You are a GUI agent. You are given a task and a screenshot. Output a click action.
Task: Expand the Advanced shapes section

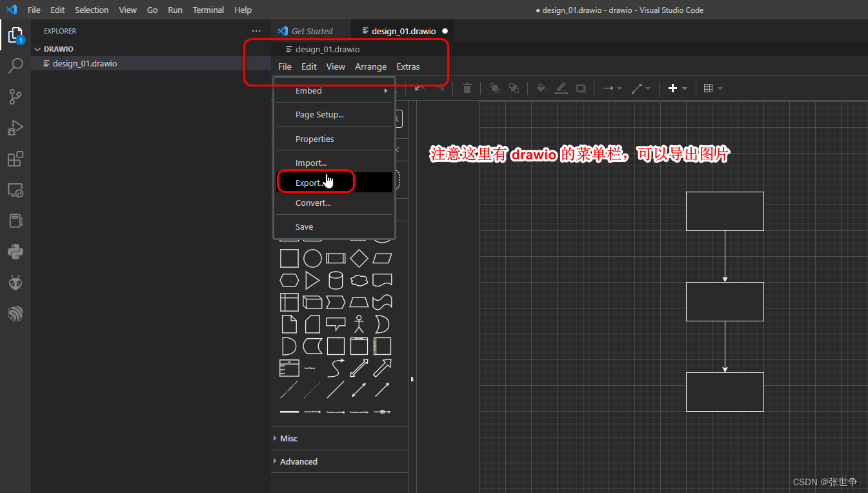298,461
